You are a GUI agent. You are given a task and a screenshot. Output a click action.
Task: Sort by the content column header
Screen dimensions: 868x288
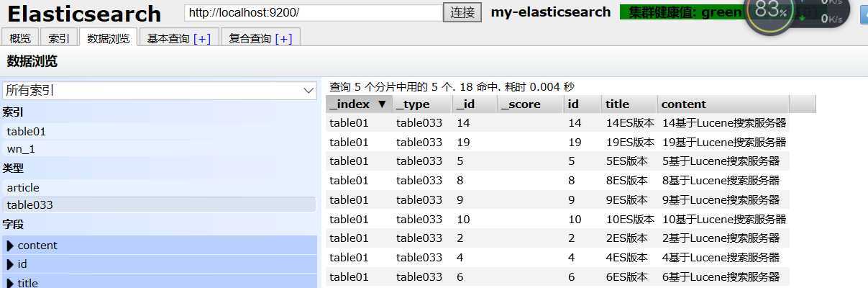[x=723, y=104]
